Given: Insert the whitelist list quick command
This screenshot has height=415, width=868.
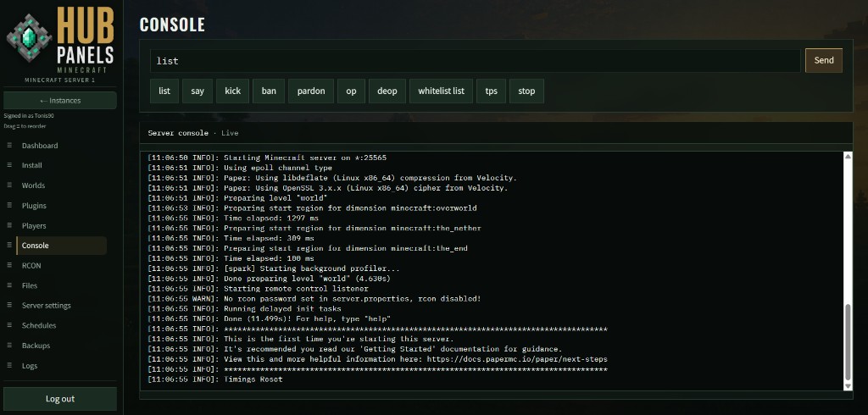Looking at the screenshot, I should pyautogui.click(x=441, y=91).
